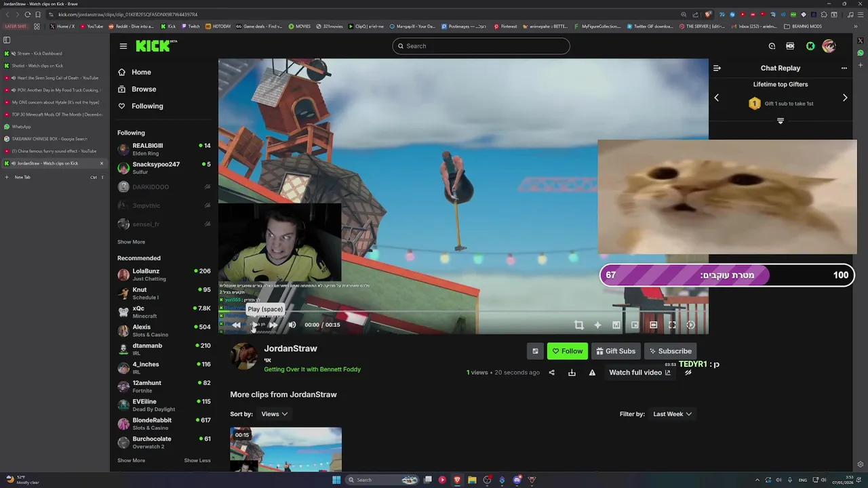868x488 pixels.
Task: Rewind the clip player
Action: coord(236,325)
